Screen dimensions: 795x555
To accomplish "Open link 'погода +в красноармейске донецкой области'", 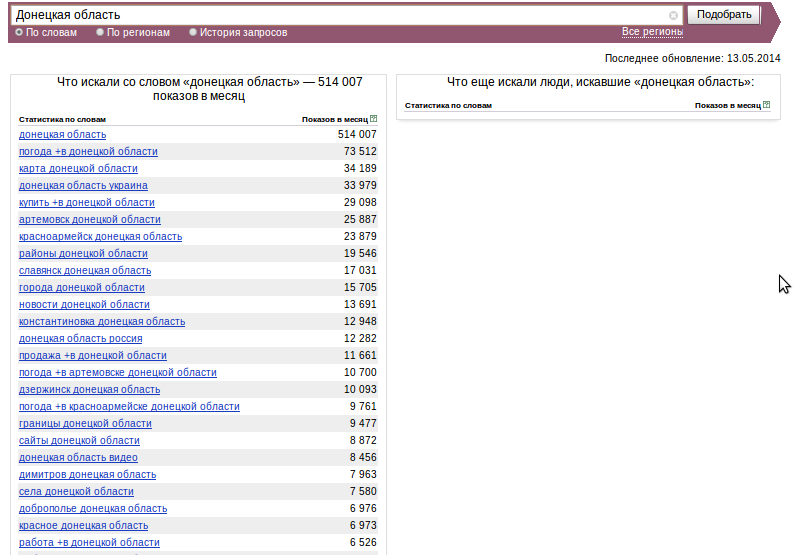I will tap(129, 406).
